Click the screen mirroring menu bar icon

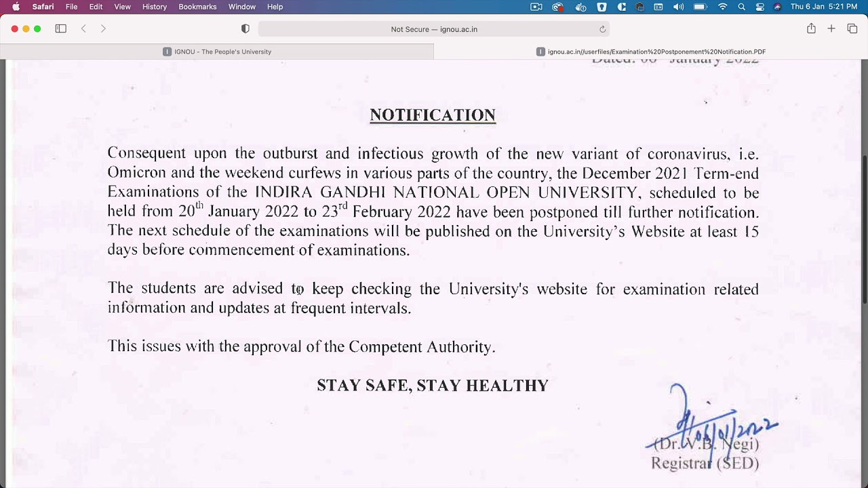639,7
